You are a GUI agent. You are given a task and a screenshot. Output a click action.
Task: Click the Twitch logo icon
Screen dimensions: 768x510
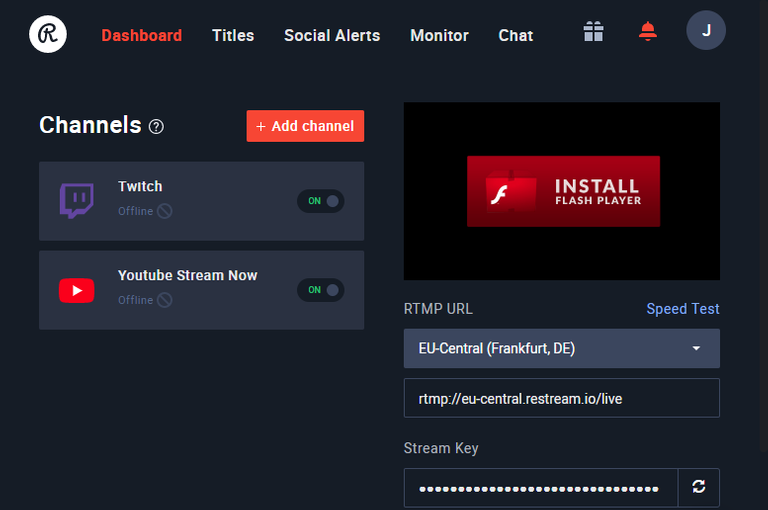(76, 201)
